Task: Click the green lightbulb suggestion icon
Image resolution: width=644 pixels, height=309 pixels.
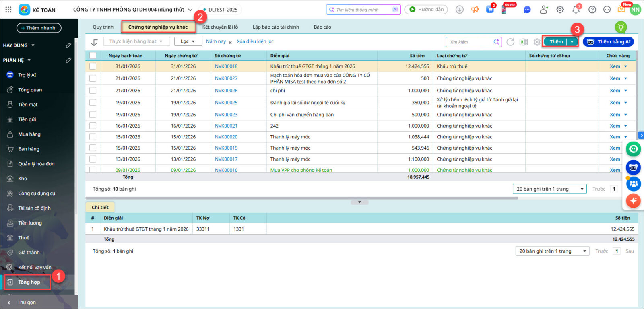Action: 621,27
